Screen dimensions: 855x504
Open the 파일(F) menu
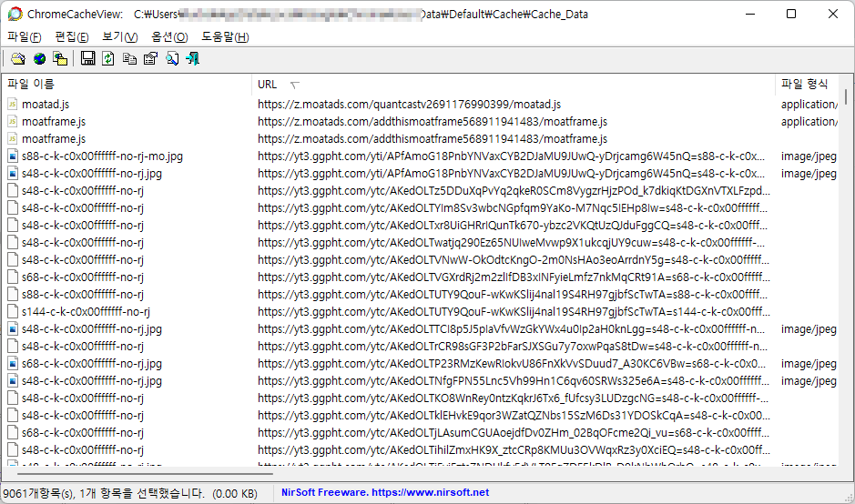click(x=25, y=37)
